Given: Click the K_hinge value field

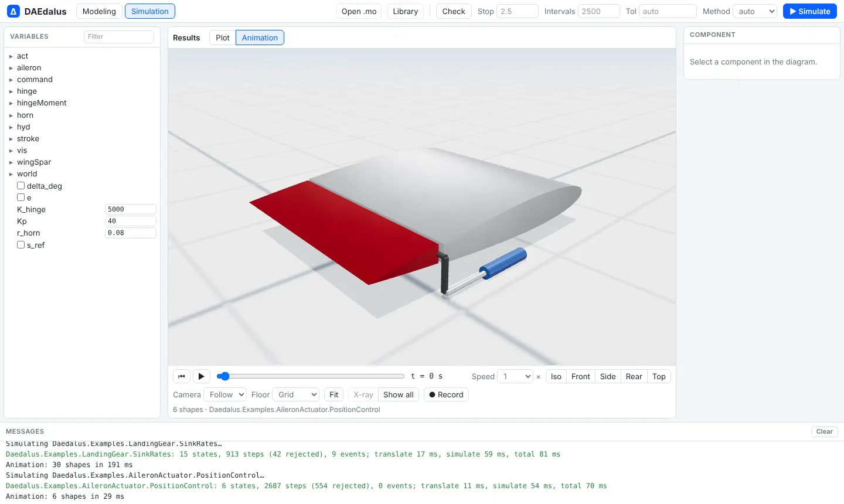Looking at the screenshot, I should [x=131, y=209].
